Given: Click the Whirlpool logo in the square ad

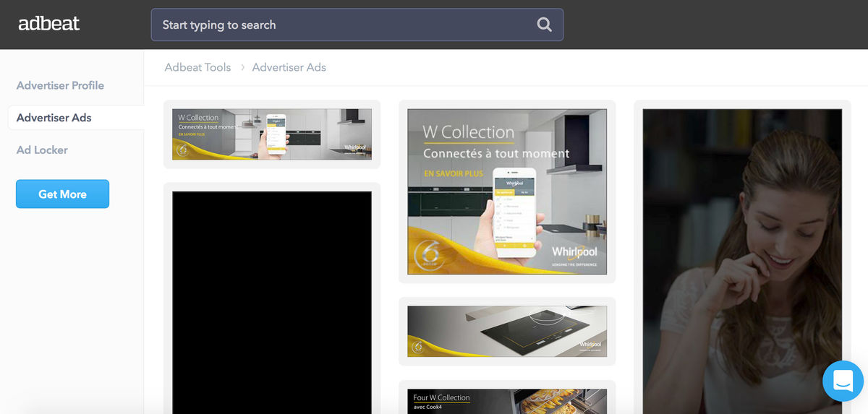Looking at the screenshot, I should click(x=574, y=254).
